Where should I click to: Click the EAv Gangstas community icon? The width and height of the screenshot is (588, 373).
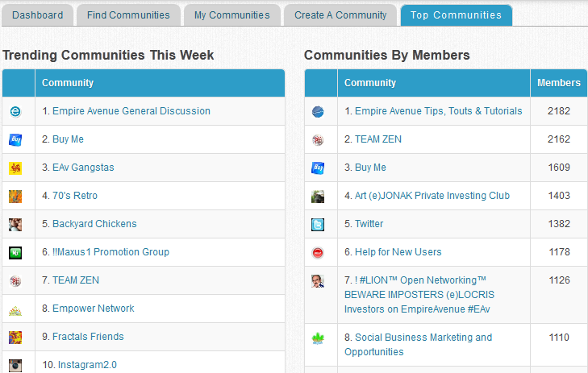(15, 168)
